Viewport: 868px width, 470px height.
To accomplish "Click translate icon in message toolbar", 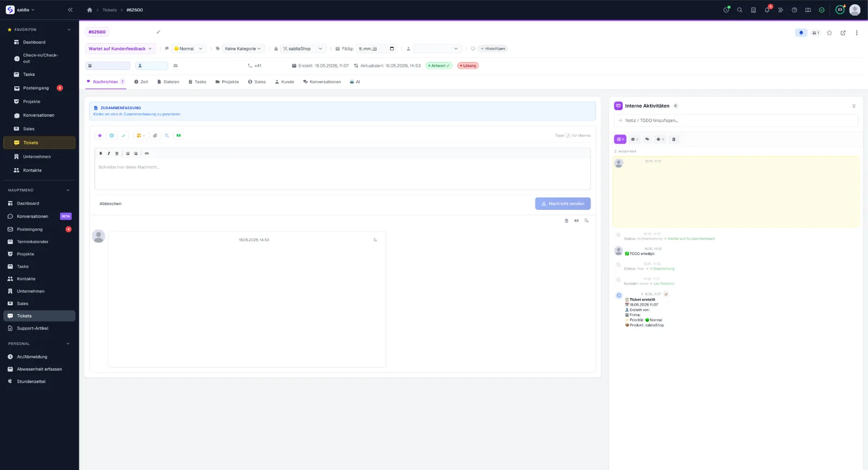I will click(x=167, y=136).
